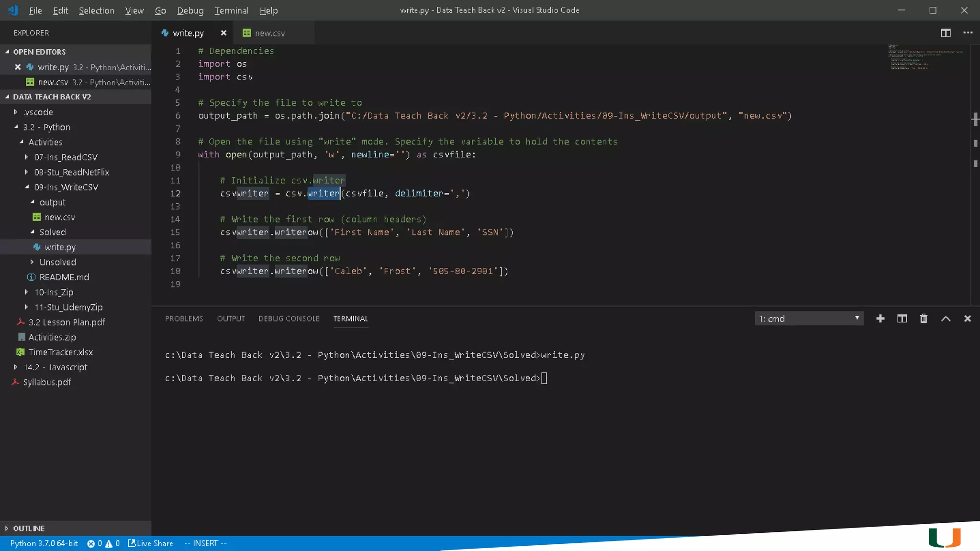Switch to the new.csv tab
Viewport: 980px width, 551px height.
click(269, 33)
